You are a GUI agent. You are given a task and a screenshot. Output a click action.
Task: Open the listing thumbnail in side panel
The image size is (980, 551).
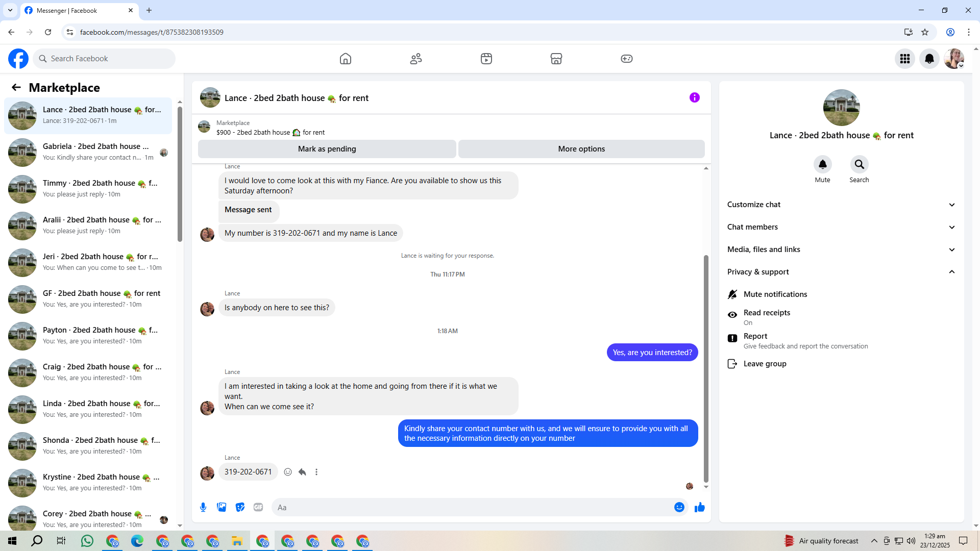pos(842,108)
